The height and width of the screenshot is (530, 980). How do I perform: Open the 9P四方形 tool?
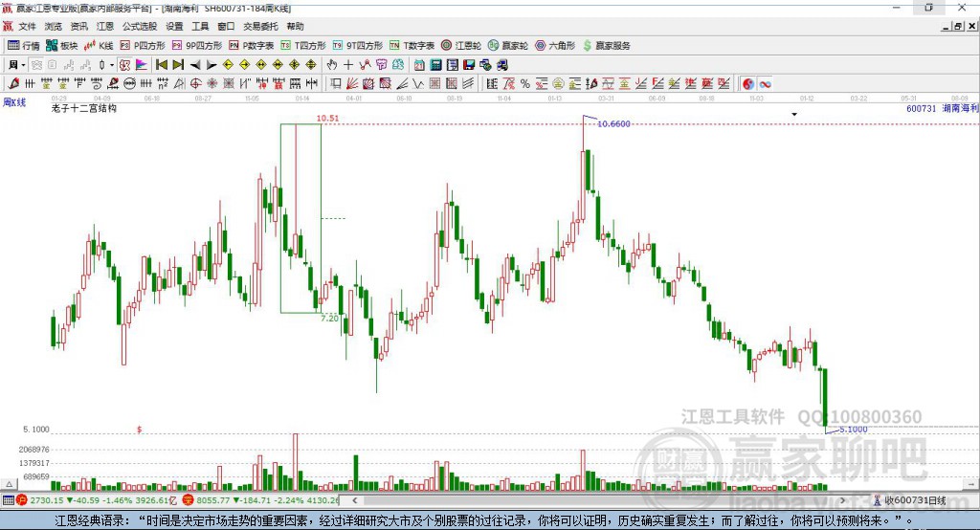197,46
